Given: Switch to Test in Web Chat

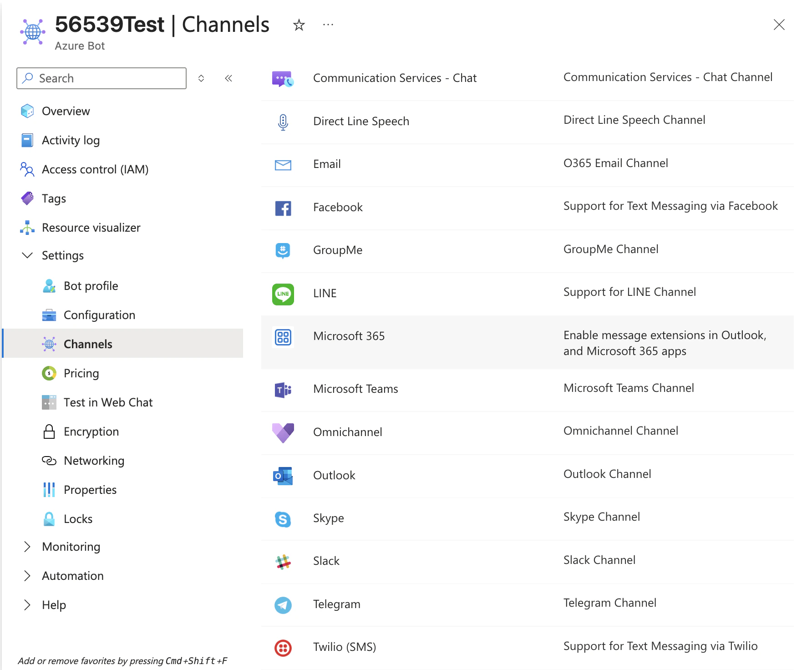Looking at the screenshot, I should click(107, 402).
